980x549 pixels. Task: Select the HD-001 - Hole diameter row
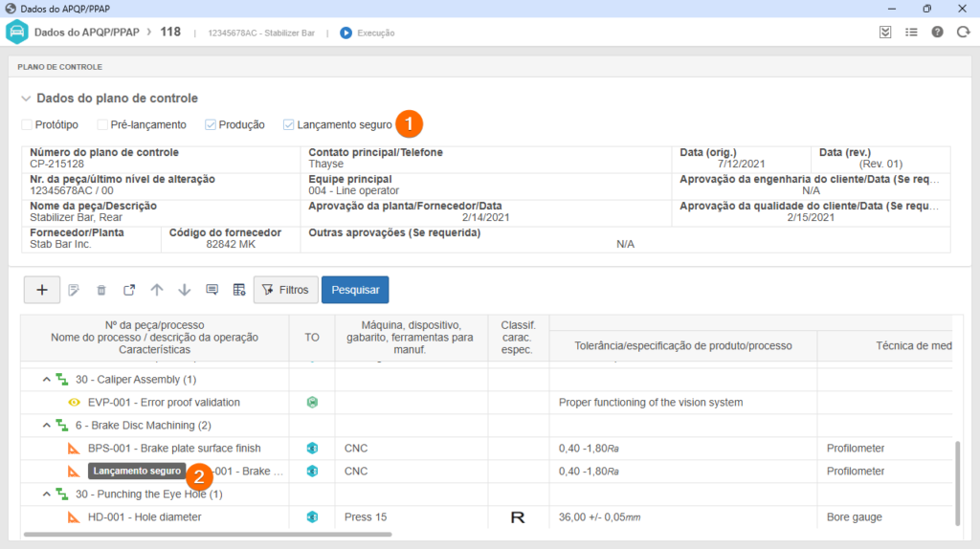[144, 517]
